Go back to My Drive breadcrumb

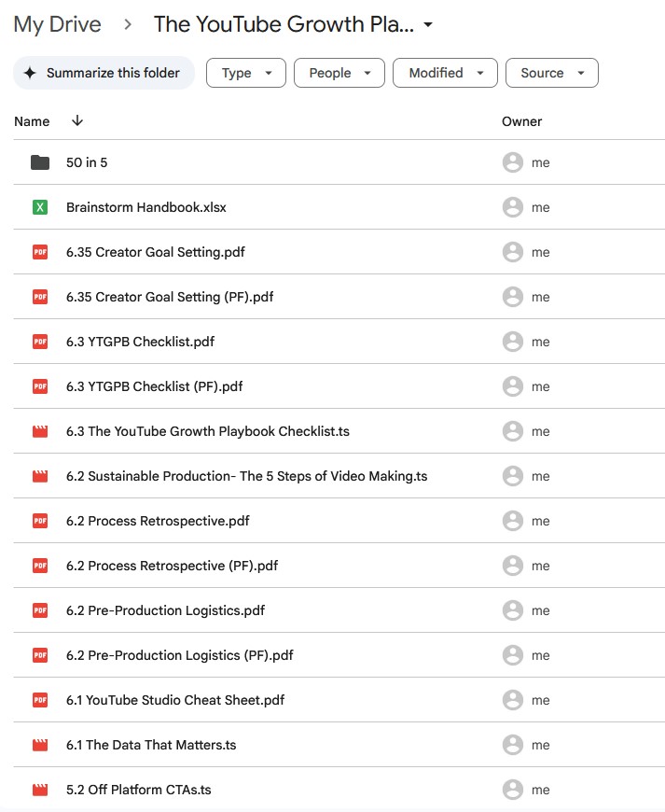point(57,24)
